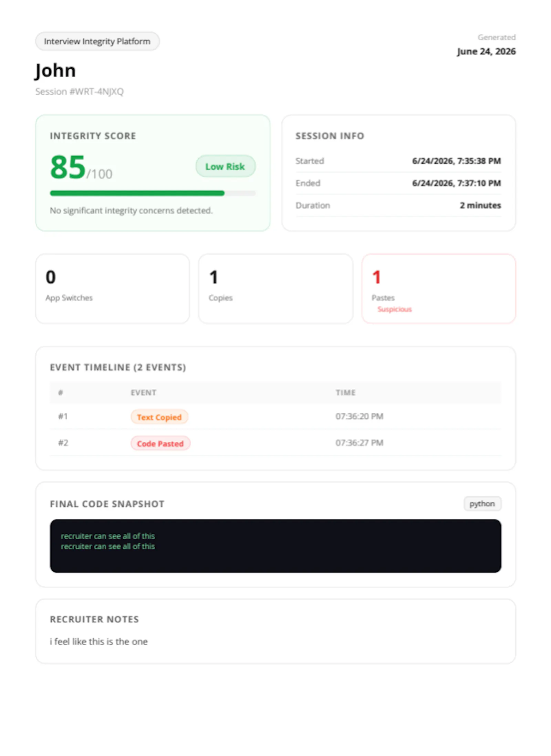The image size is (551, 756).
Task: Click the June 24, 2026 generated date
Action: click(486, 51)
